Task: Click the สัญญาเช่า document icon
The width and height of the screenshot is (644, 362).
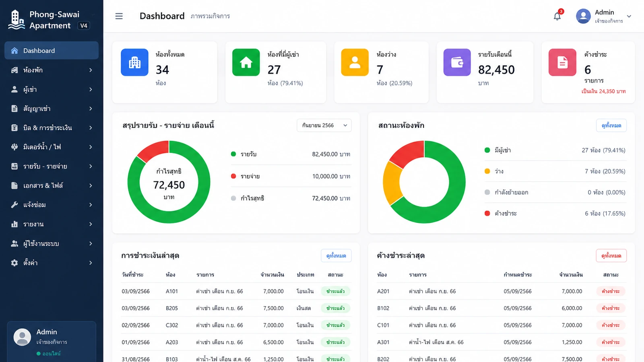Action: point(14,109)
